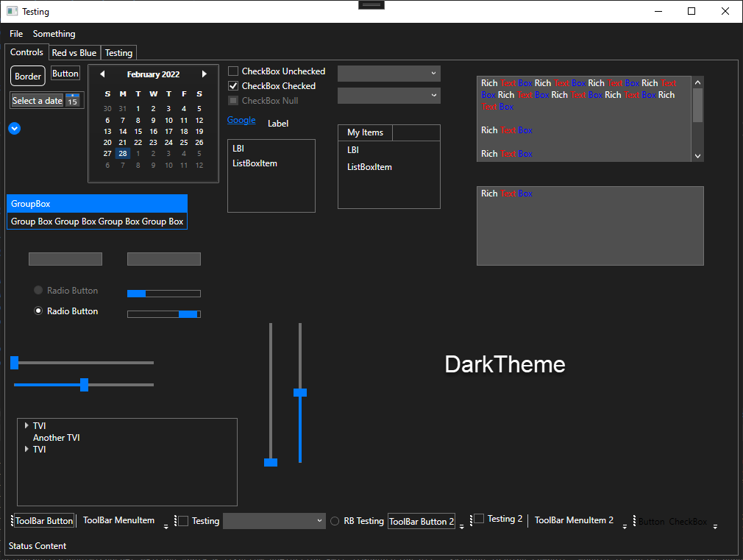Click the Label text
The width and height of the screenshot is (743, 560).
tap(278, 124)
